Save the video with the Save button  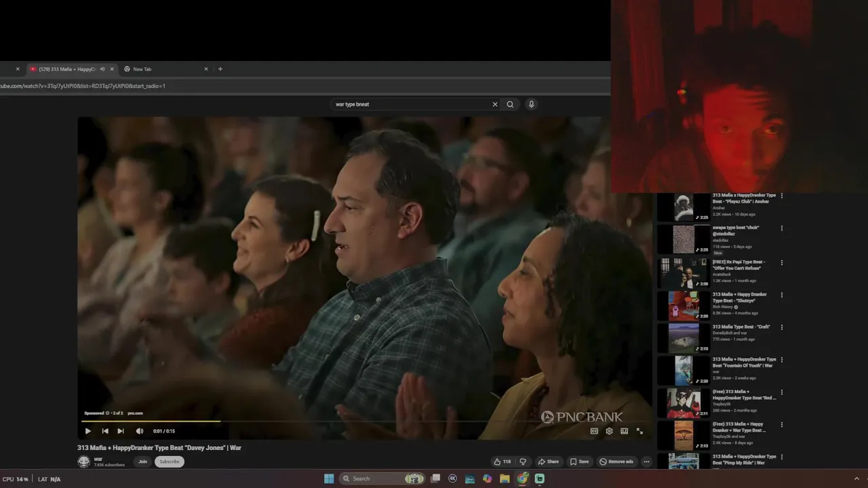(x=580, y=462)
